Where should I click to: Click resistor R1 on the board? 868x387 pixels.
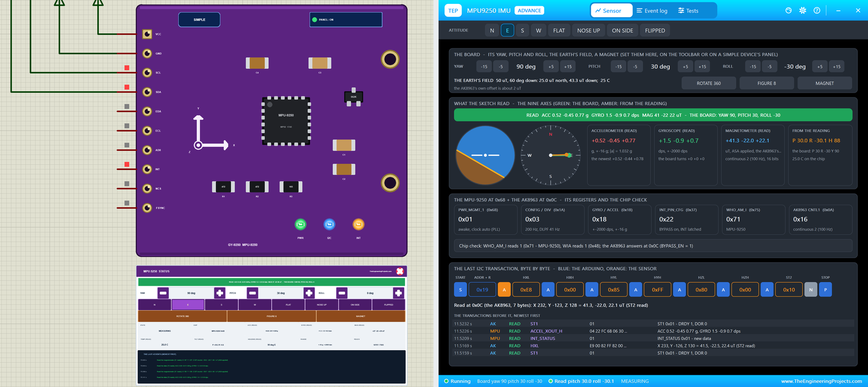[x=223, y=187]
